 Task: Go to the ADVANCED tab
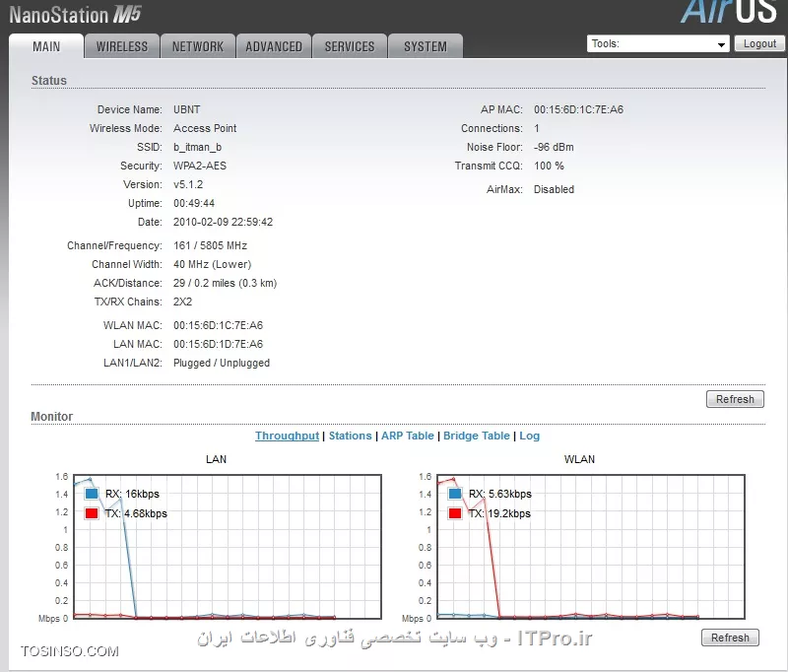pyautogui.click(x=274, y=46)
